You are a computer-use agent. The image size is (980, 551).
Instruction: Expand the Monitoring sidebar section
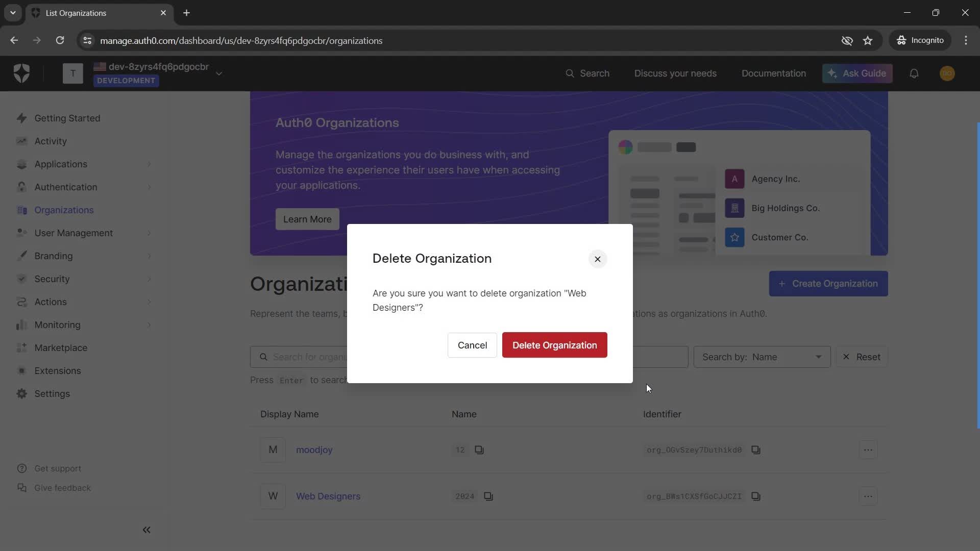tap(84, 325)
